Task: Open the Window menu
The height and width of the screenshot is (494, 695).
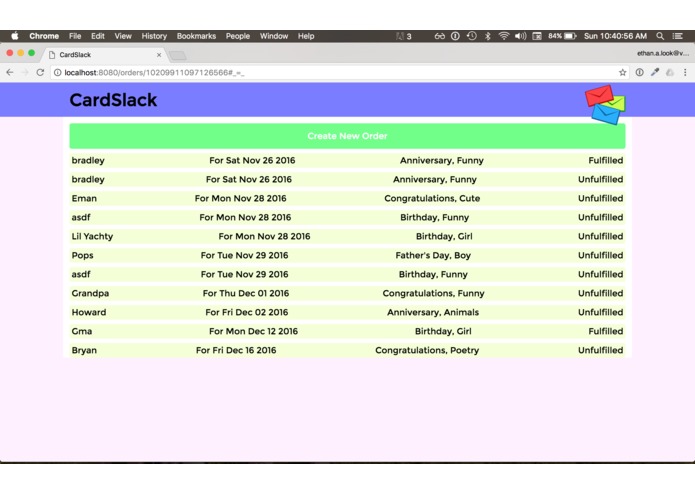Action: [x=273, y=36]
